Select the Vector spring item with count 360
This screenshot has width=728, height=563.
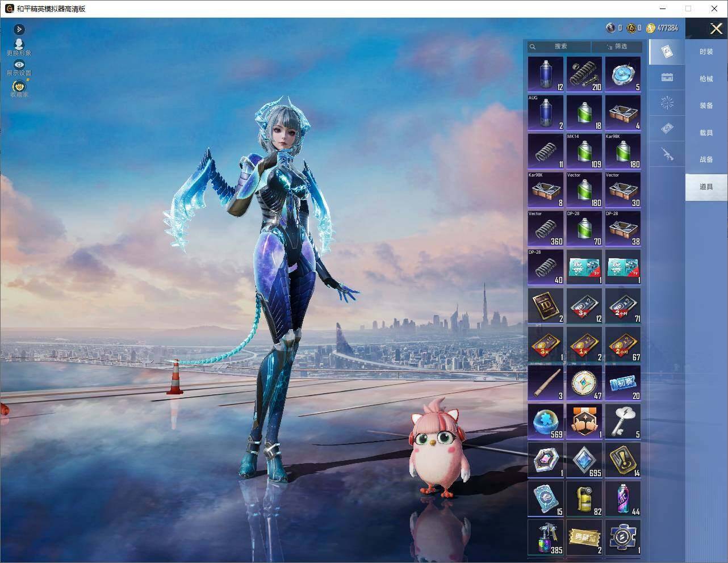coord(546,228)
